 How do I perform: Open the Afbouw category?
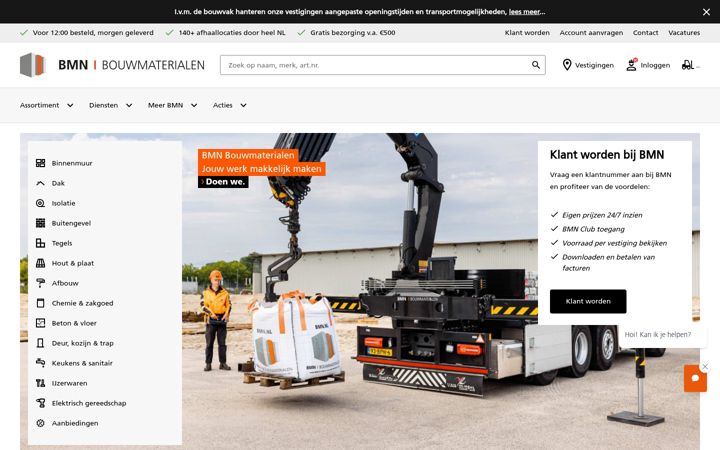(x=65, y=283)
